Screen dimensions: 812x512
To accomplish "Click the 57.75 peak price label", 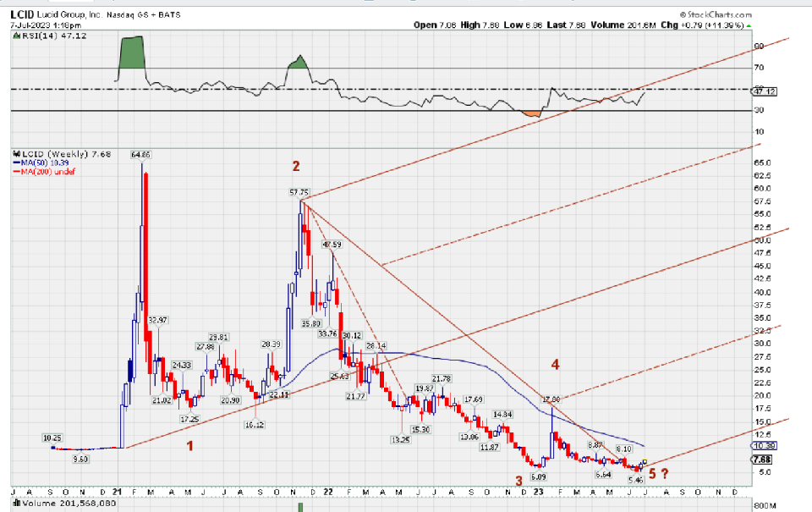I will (x=299, y=192).
